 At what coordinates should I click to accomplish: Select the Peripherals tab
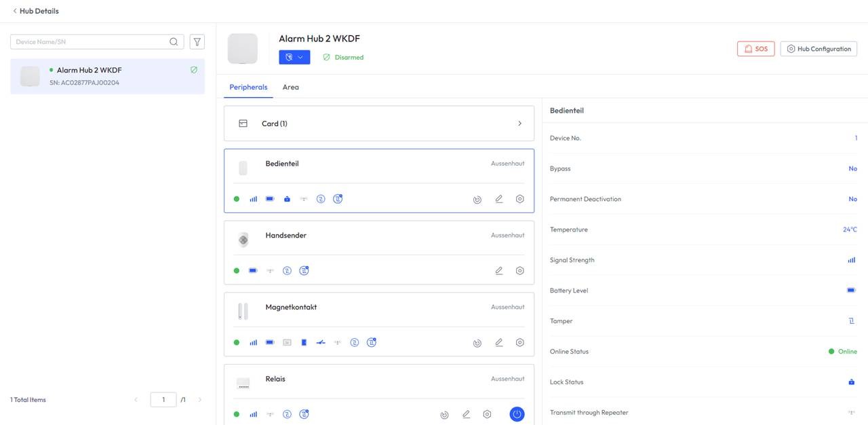(248, 87)
